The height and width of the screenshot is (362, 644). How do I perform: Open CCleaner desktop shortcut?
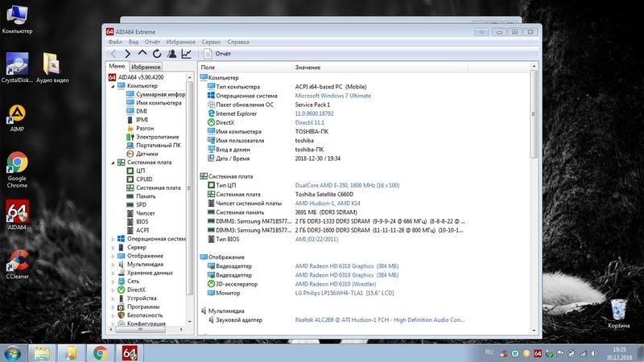tap(17, 263)
